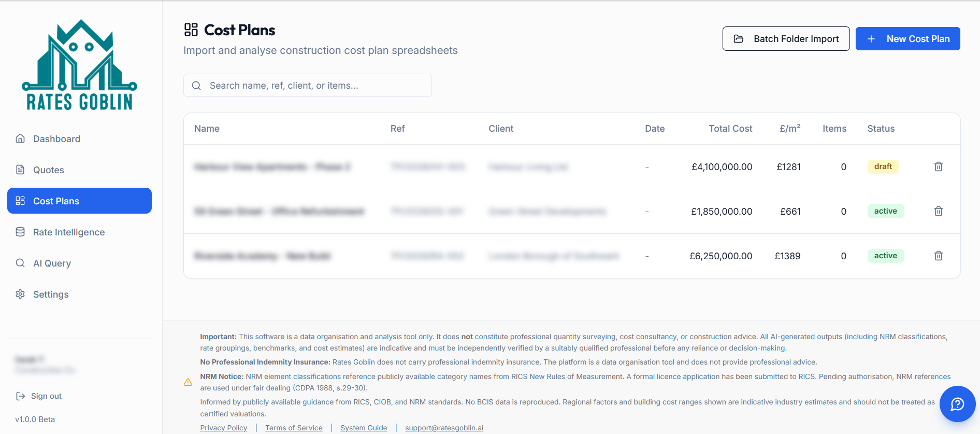The image size is (980, 434).
Task: Click the Sign out arrow icon
Action: point(20,396)
